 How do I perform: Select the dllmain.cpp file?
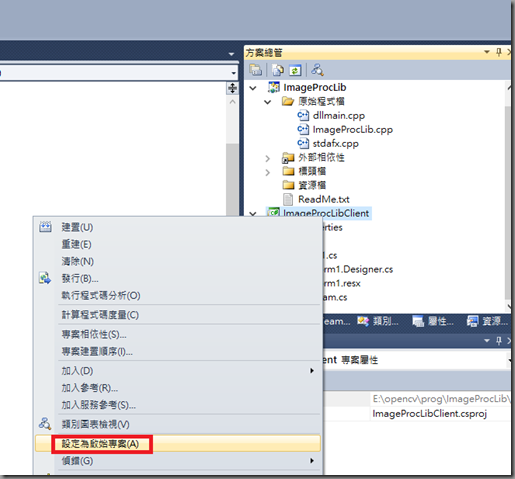[x=339, y=116]
